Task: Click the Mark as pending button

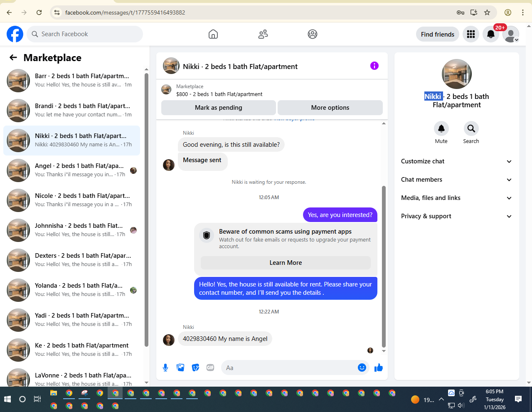Action: pos(219,108)
